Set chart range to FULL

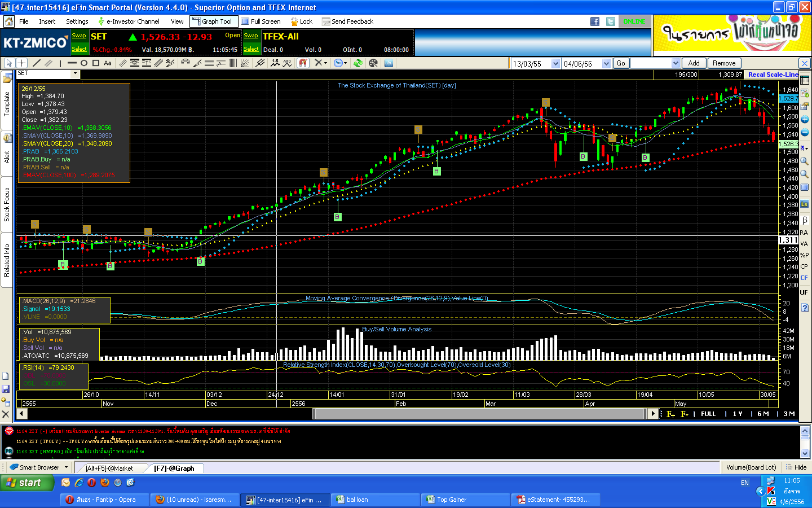click(708, 414)
